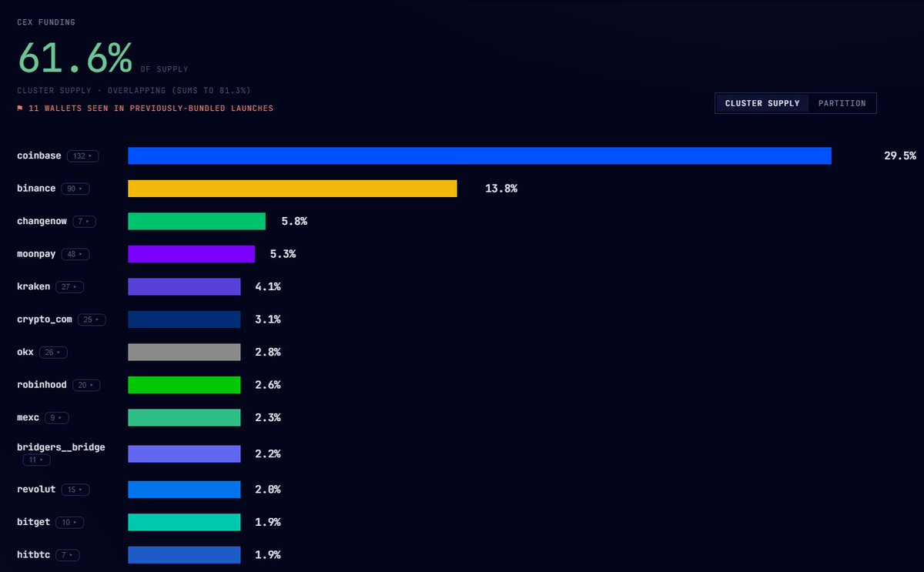This screenshot has width=924, height=572.
Task: Click the 2.6% value for robinhood
Action: (x=268, y=385)
